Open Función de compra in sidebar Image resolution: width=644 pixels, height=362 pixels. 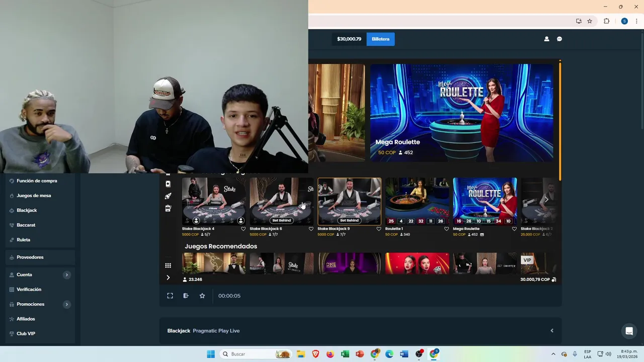click(x=40, y=180)
